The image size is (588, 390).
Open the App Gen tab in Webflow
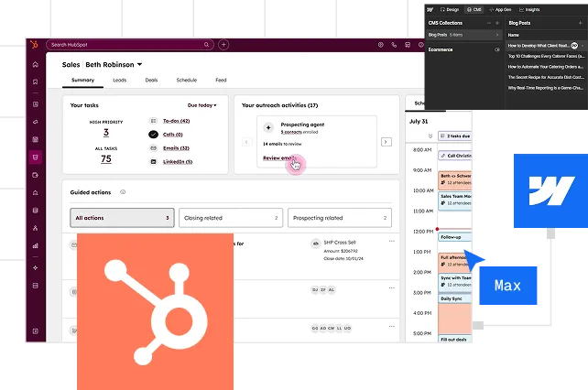pyautogui.click(x=500, y=9)
